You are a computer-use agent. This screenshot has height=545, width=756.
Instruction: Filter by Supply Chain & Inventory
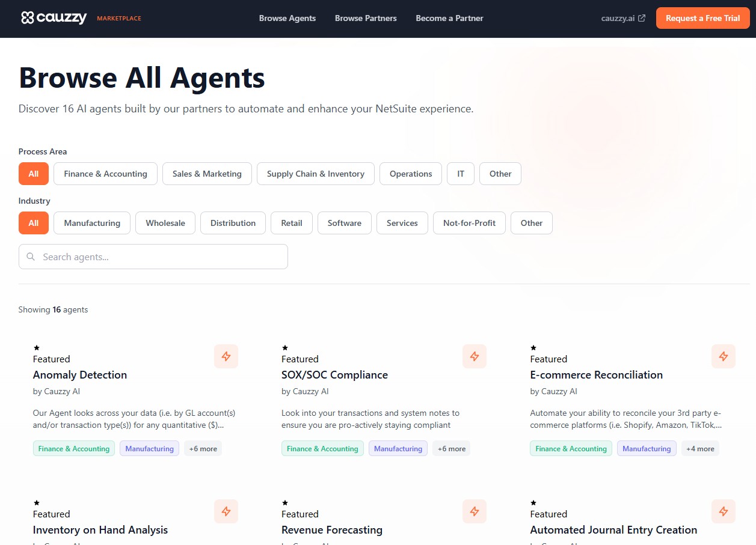click(x=316, y=174)
